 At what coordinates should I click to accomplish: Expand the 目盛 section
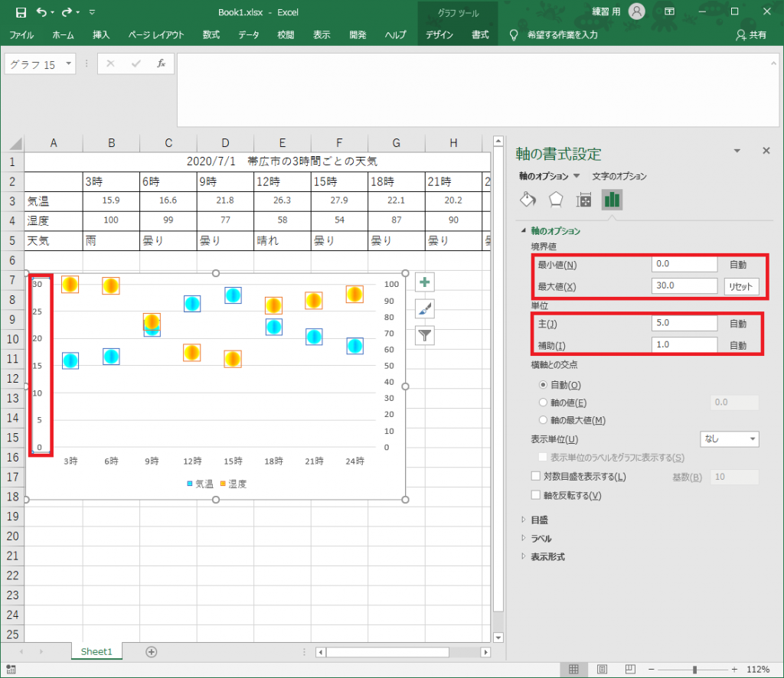[x=524, y=520]
